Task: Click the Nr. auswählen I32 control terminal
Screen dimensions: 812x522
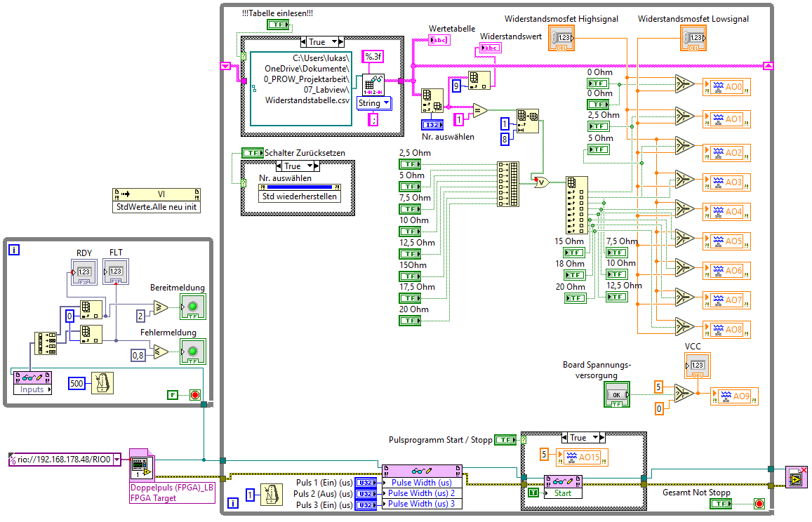Action: tap(432, 125)
